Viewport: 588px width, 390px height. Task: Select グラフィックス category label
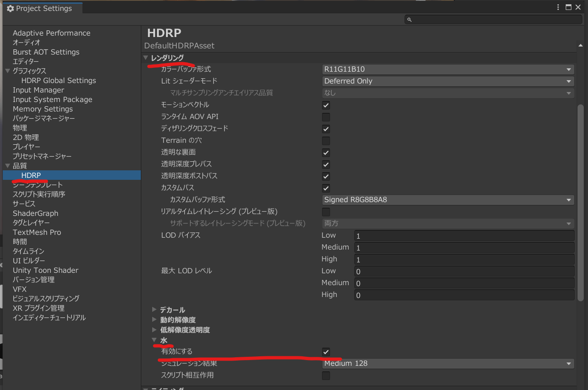coord(29,71)
